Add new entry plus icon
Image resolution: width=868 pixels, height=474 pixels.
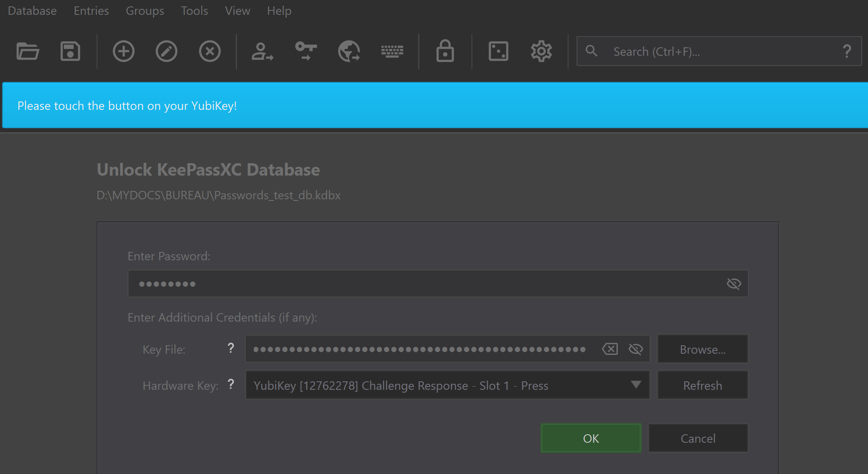(x=123, y=51)
